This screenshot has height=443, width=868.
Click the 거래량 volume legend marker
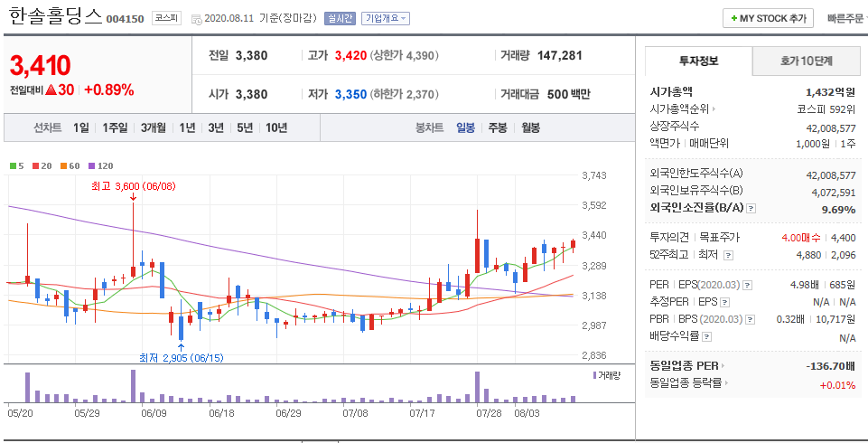(594, 375)
